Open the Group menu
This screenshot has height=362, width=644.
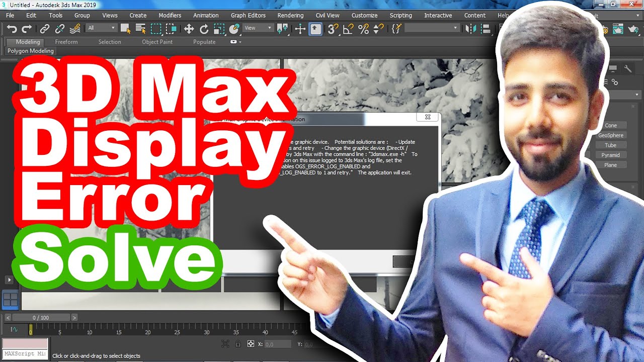click(82, 16)
